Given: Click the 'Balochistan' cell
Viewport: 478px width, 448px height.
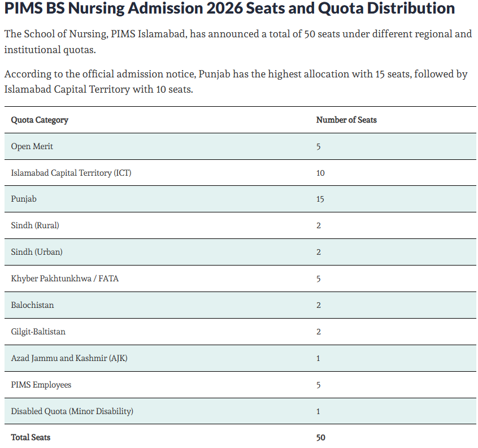Looking at the screenshot, I should (x=32, y=306).
